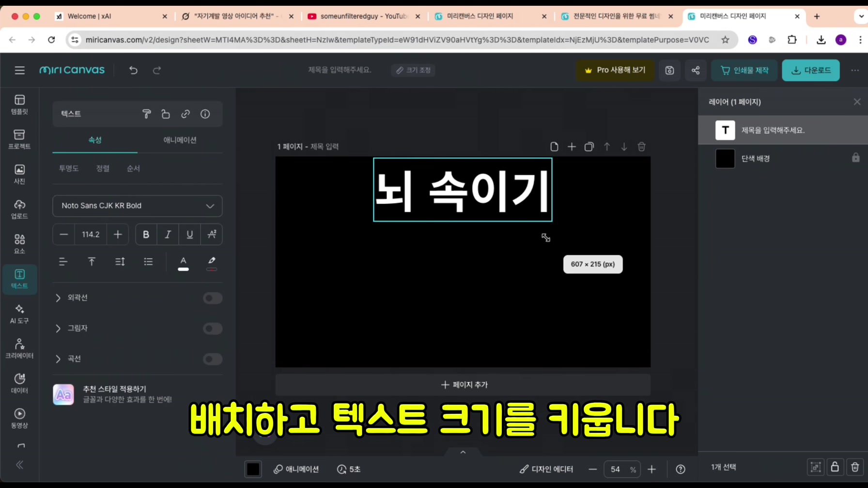This screenshot has width=868, height=488.
Task: Open the hamburger main menu
Action: (x=19, y=70)
